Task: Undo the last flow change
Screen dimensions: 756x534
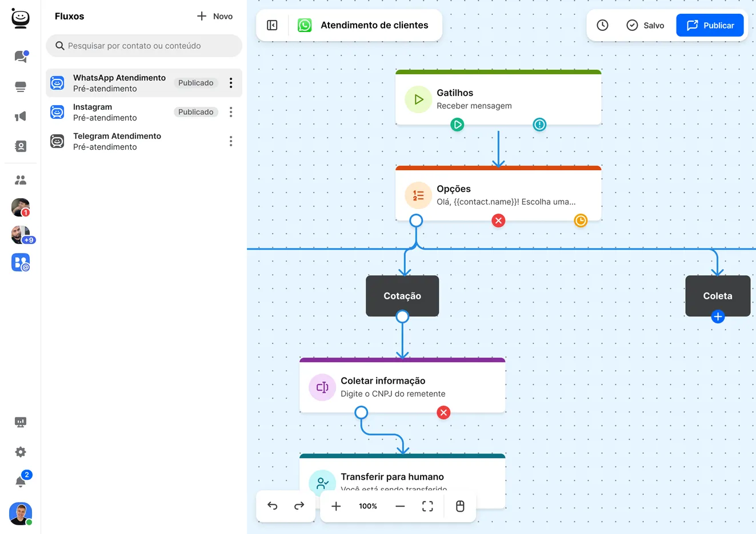Action: pos(273,505)
